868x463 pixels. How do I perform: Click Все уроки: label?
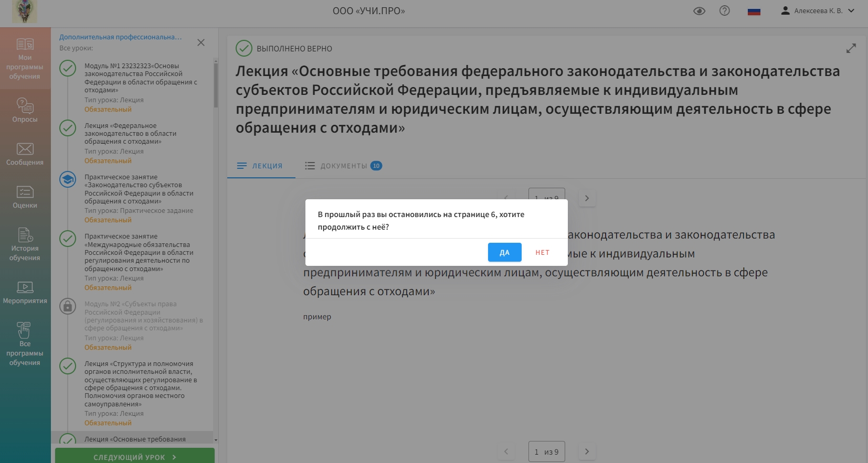click(76, 48)
